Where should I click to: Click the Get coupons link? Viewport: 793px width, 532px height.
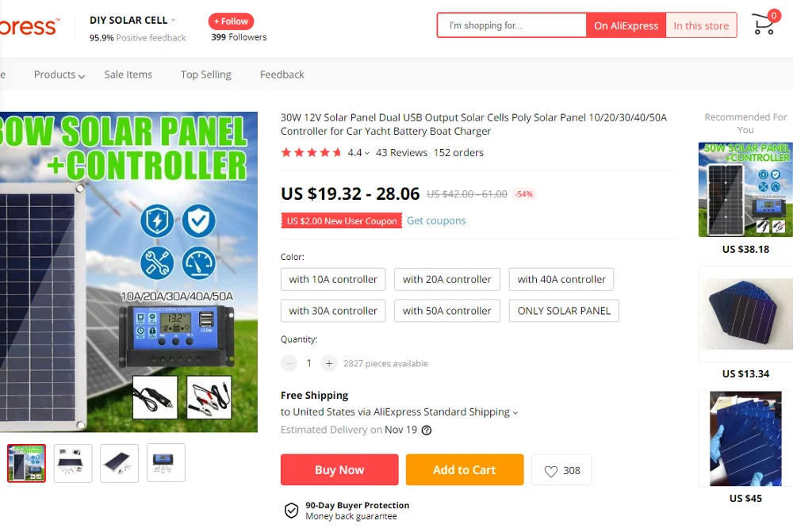[436, 220]
